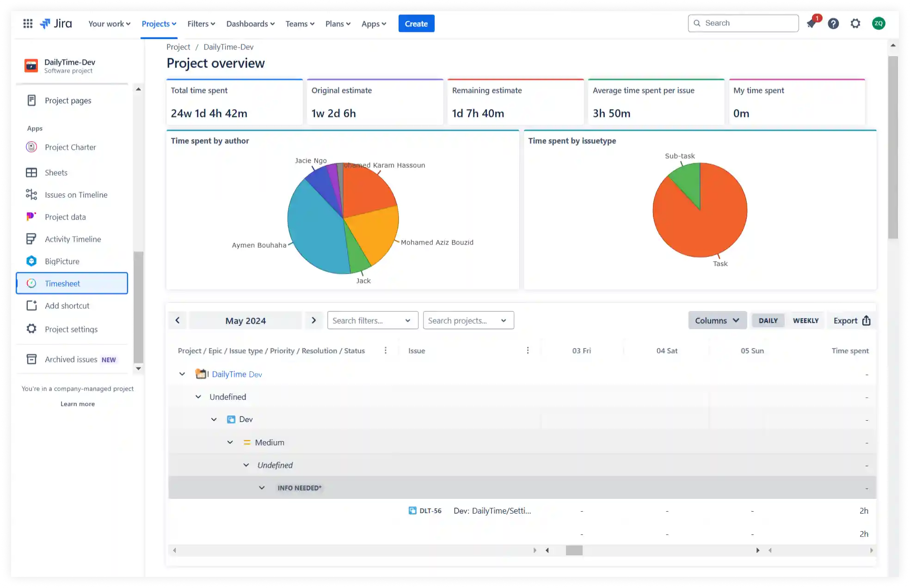Click the Timesheet clock icon
The width and height of the screenshot is (910, 588).
tap(31, 283)
